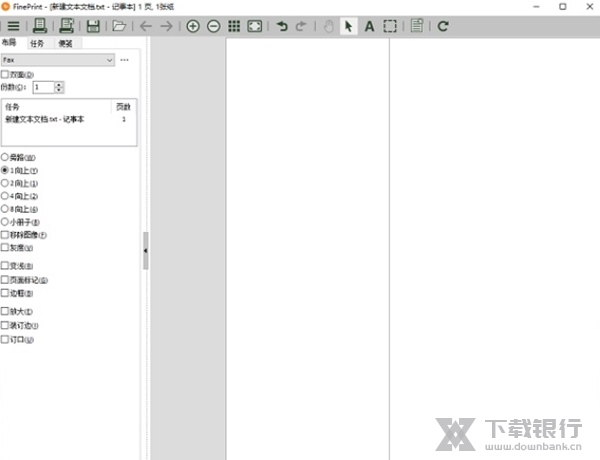This screenshot has width=600, height=460.
Task: Select the marquee selection rectangle tool
Action: click(x=390, y=26)
